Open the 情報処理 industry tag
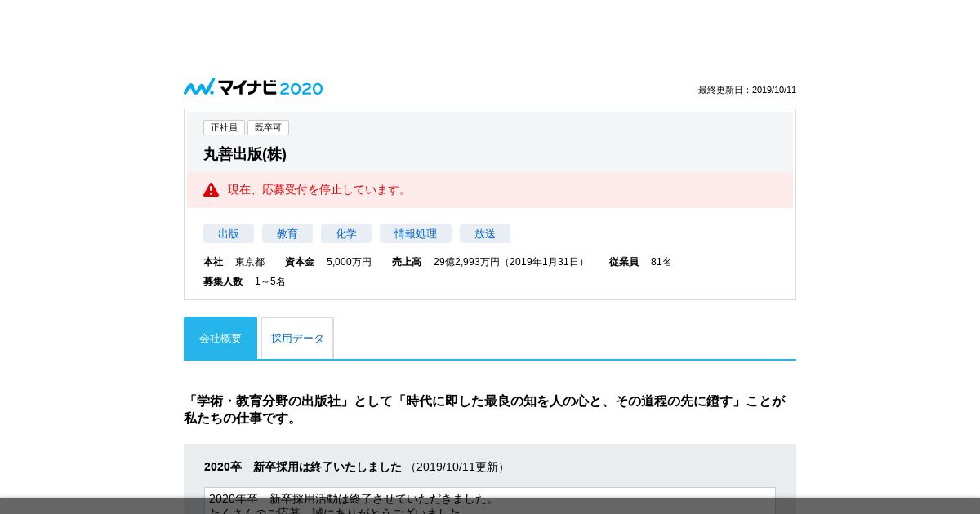 click(x=416, y=234)
